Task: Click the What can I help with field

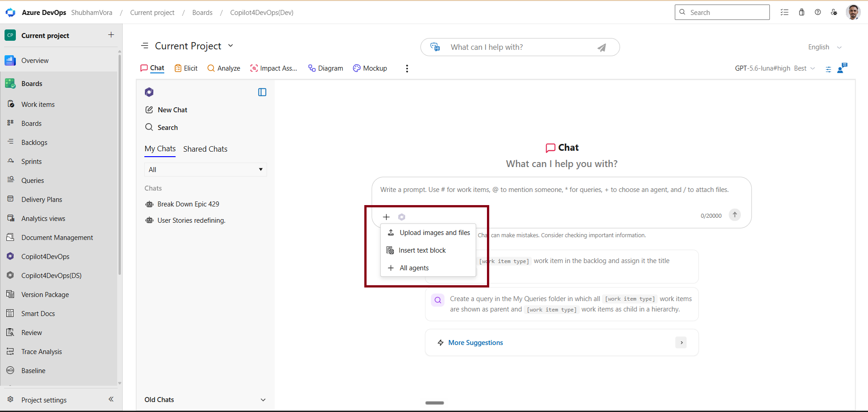Action: [x=520, y=47]
